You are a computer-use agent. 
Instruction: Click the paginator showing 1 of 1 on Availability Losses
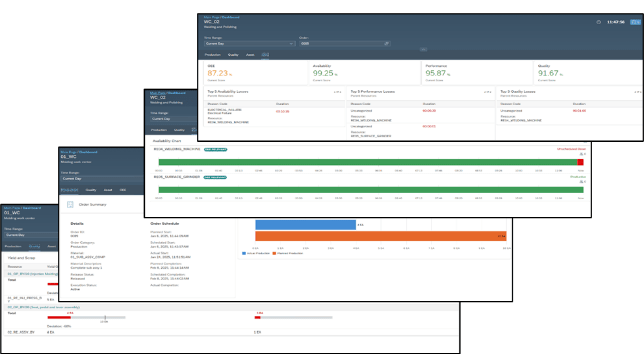point(338,92)
